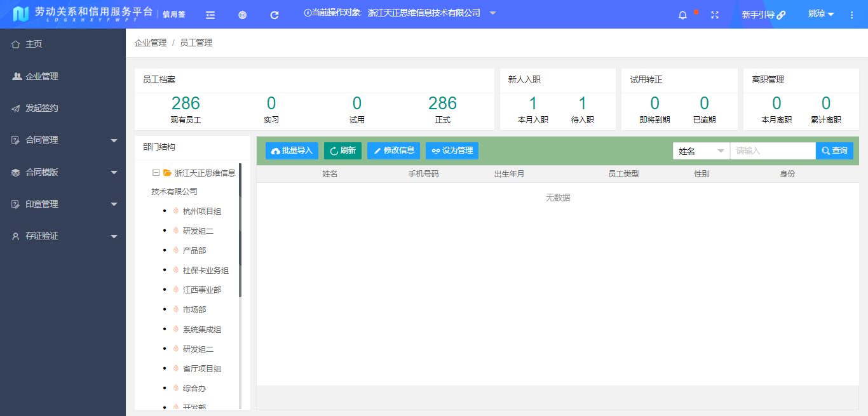868x416 pixels.
Task: Open the notification bell
Action: pyautogui.click(x=683, y=15)
